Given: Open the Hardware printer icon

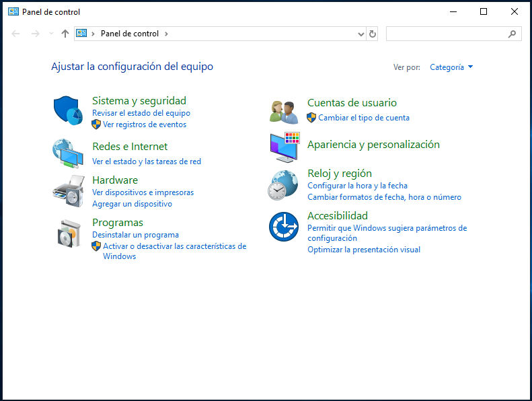Looking at the screenshot, I should tap(69, 191).
